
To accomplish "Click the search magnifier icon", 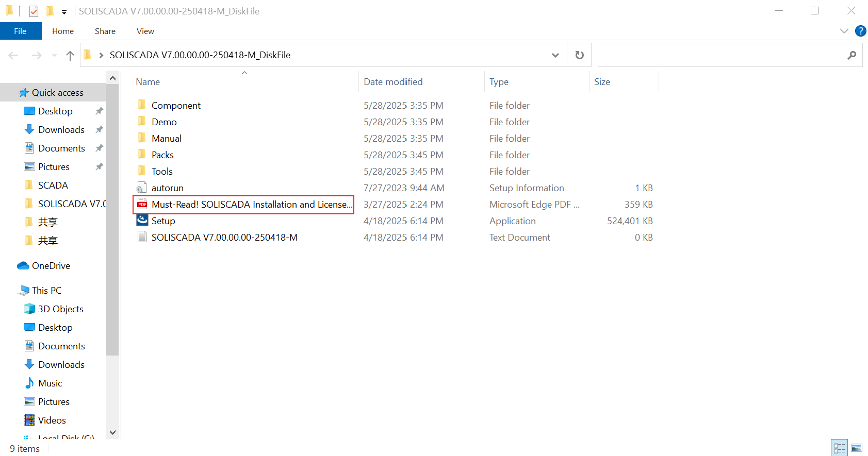I will coord(852,55).
